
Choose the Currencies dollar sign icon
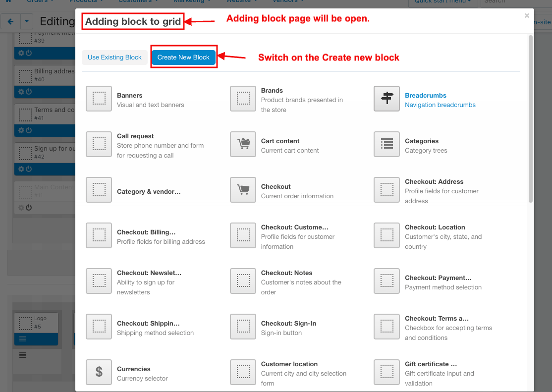(99, 372)
